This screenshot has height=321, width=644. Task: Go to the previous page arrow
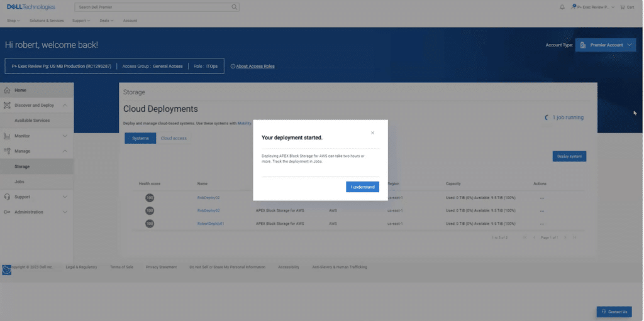point(534,237)
